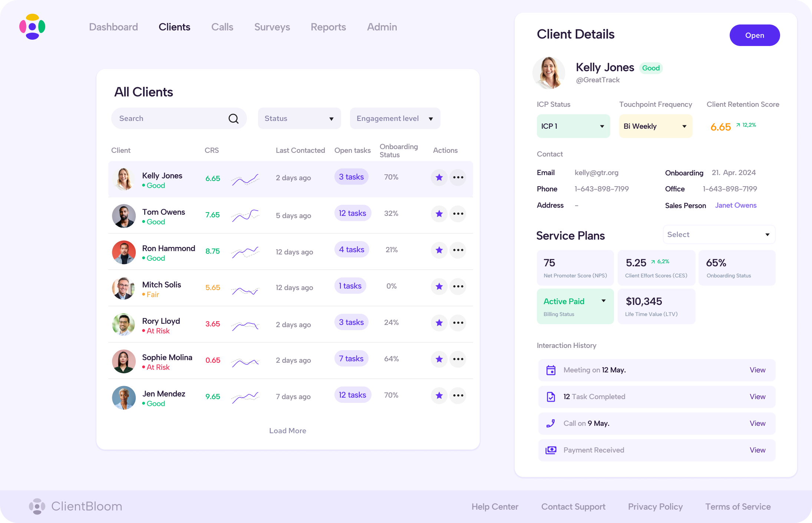812x523 pixels.
Task: Open the Status filter dropdown
Action: (299, 119)
